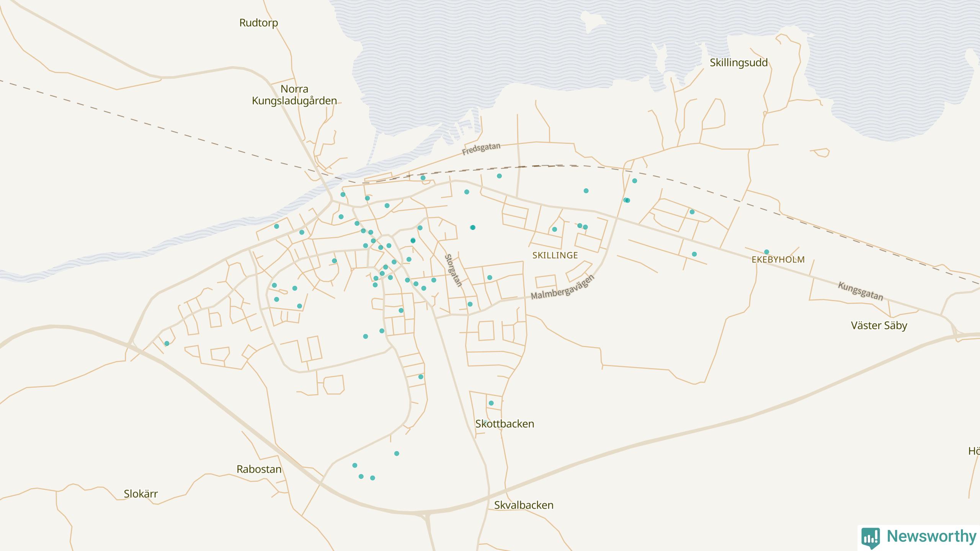Screen dimensions: 980x551
Task: Click the Fredsgatan street label
Action: [x=481, y=149]
